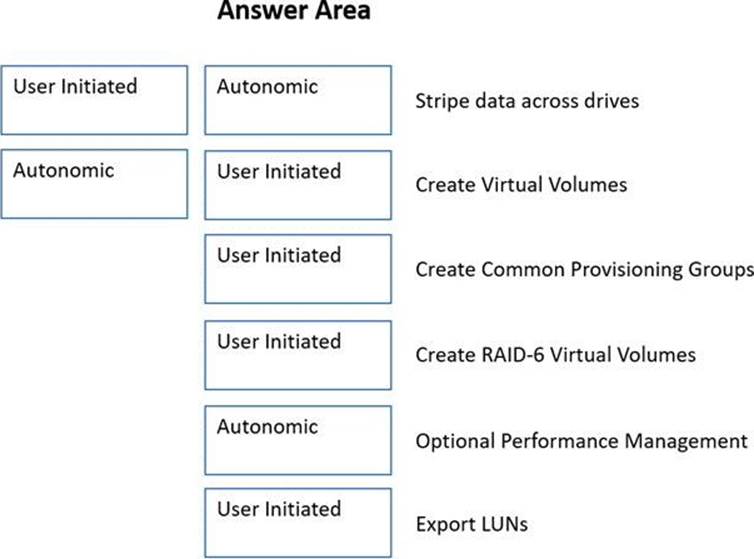The height and width of the screenshot is (559, 754).
Task: Click the "Create RAID-6 Virtual Volumes" text
Action: tap(554, 355)
